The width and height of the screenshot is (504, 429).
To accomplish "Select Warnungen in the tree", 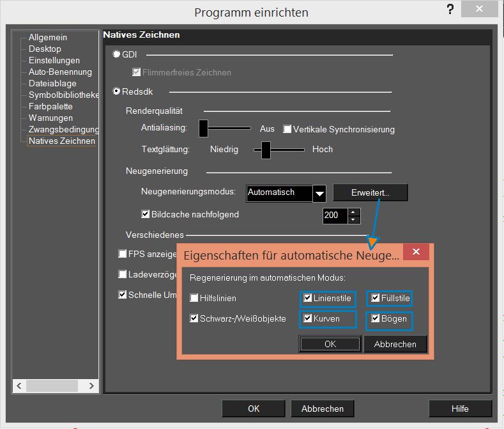I will 50,118.
